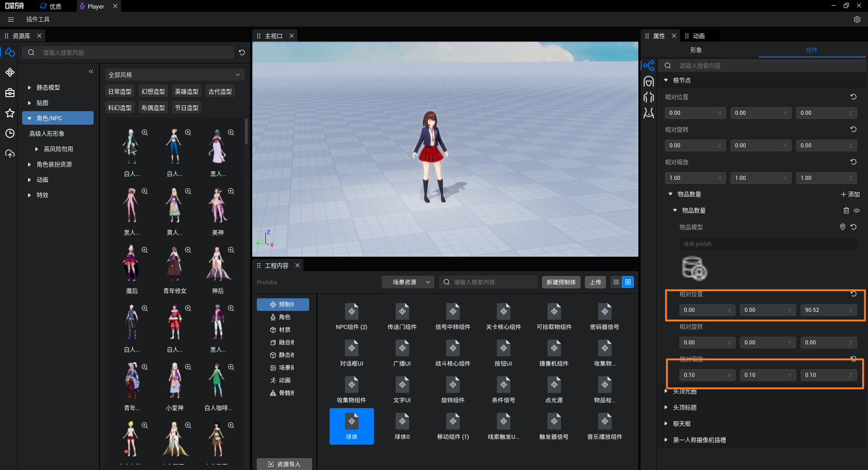Screen dimensions: 868x470
Task: Zoom preview of the 美神 character
Action: tap(231, 191)
